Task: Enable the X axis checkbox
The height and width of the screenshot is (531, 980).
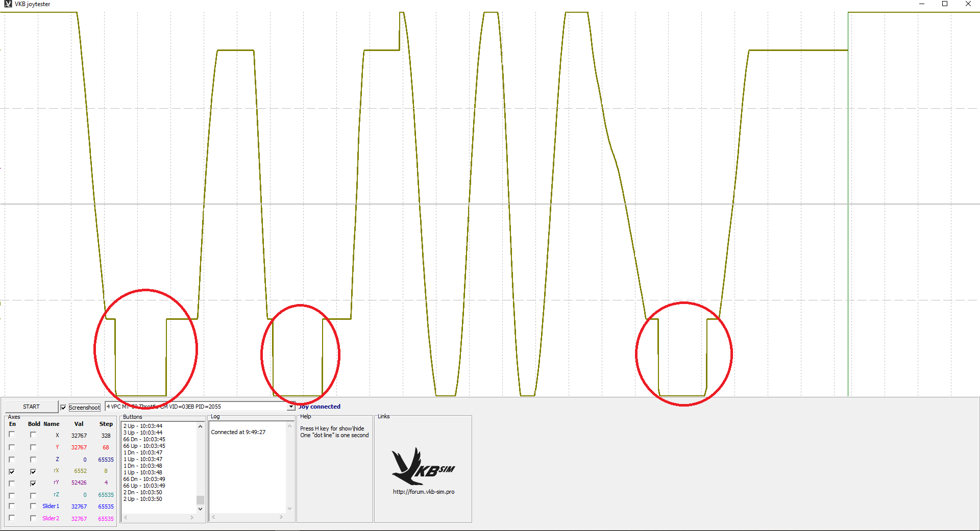Action: point(12,435)
